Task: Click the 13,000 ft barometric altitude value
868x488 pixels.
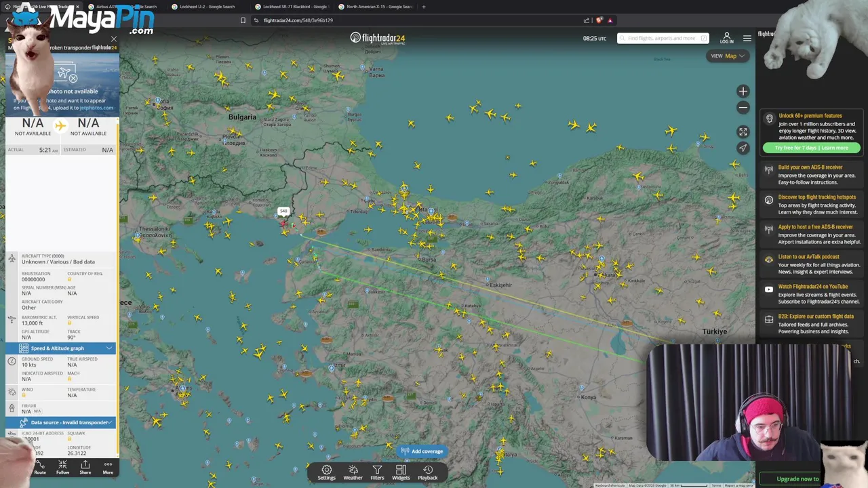Action: click(x=33, y=323)
